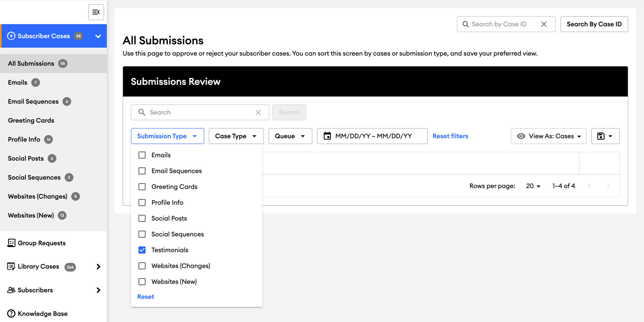Screen dimensions: 644x322
Task: Open Social Sequences in the sidebar
Action: 53,177
